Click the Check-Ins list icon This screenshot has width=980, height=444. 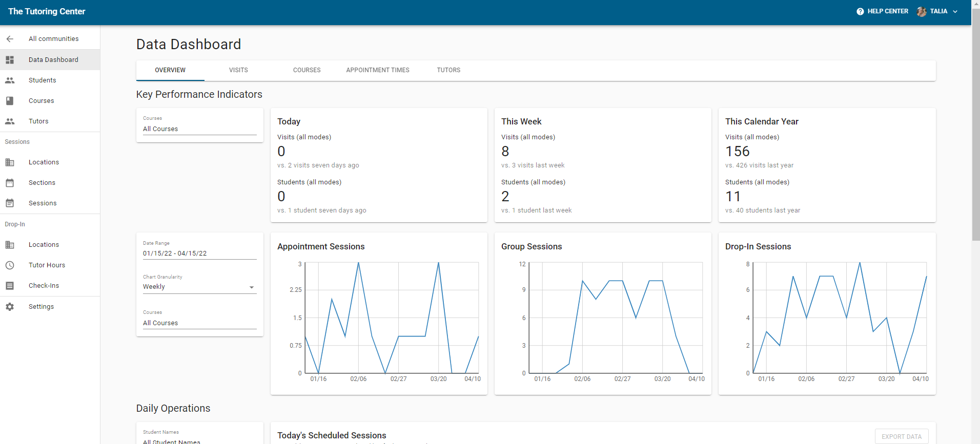pyautogui.click(x=10, y=286)
